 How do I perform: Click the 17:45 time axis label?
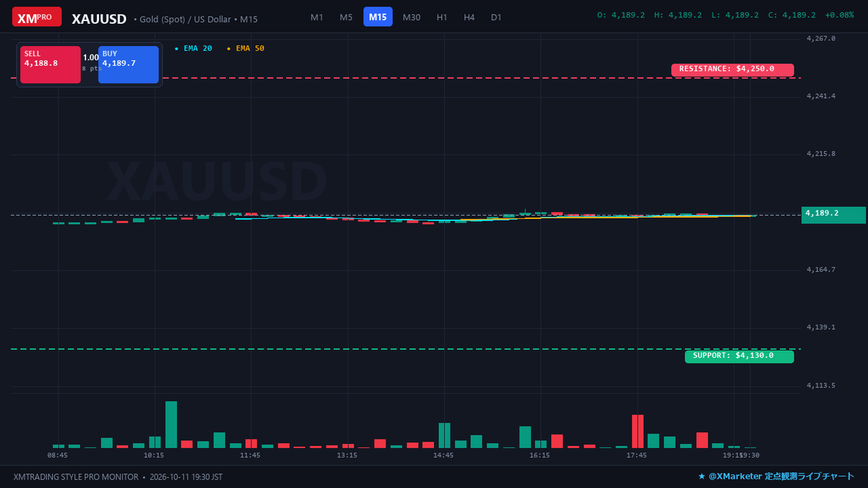[x=637, y=455]
